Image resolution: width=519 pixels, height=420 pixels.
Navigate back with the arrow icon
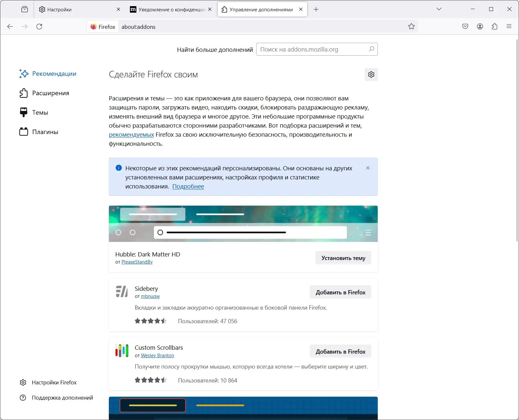click(10, 27)
